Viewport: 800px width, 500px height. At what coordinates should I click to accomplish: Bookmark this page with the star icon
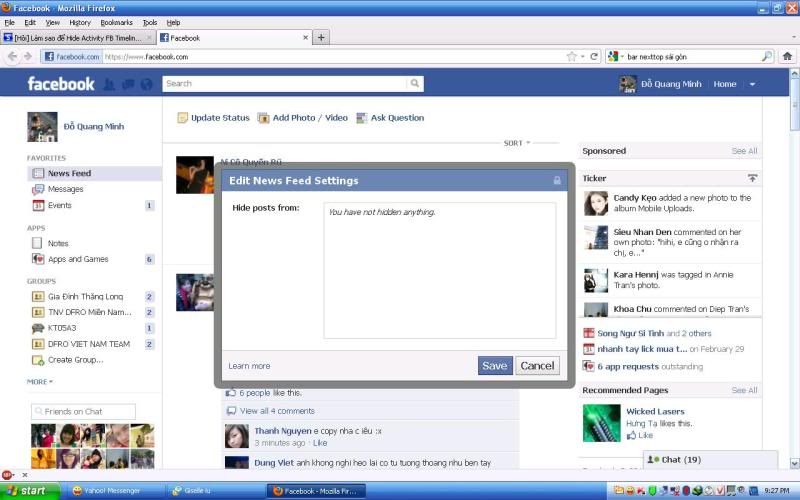tap(571, 57)
